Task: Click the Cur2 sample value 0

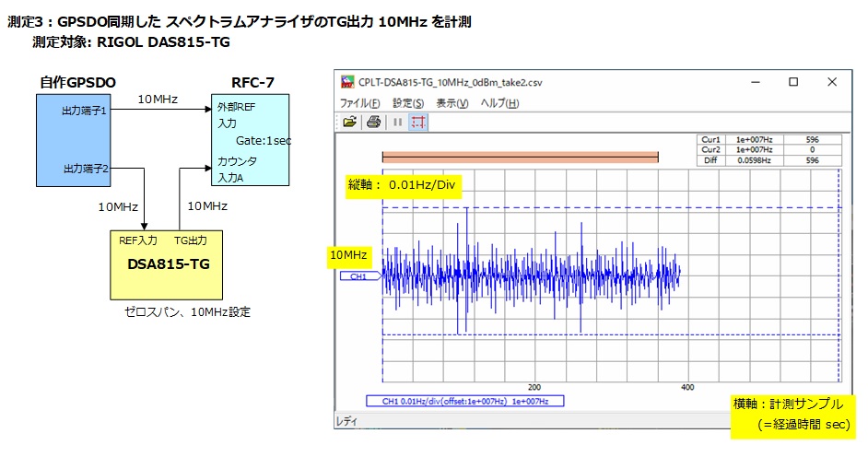Action: click(x=812, y=150)
